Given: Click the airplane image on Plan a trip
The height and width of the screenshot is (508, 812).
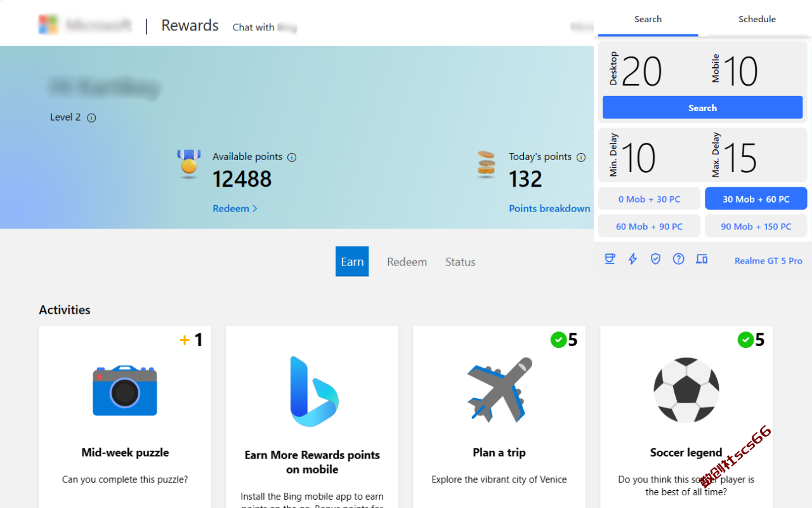Looking at the screenshot, I should 499,389.
